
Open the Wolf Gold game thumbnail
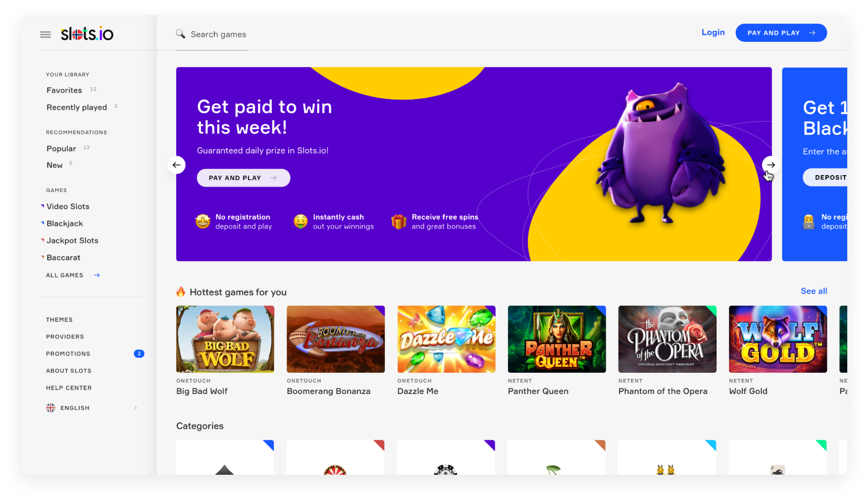click(x=778, y=339)
